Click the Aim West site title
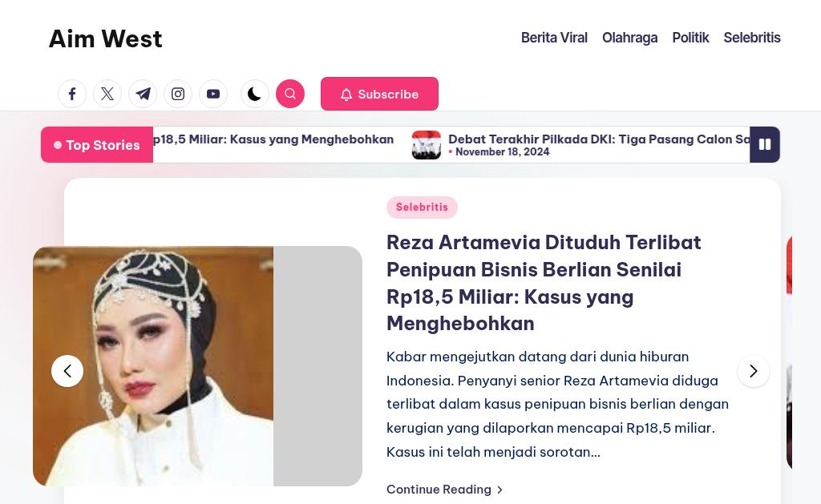Screen dimensions: 821x504 (106, 38)
